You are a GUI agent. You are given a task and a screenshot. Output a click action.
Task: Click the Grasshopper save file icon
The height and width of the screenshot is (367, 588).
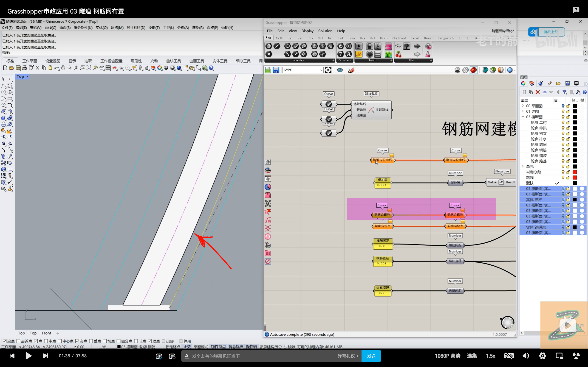(276, 70)
